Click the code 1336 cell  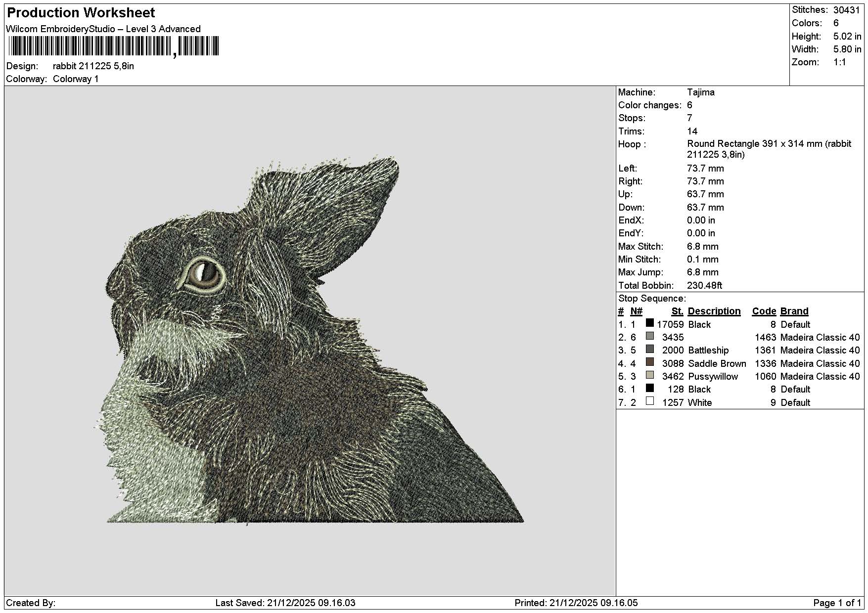(765, 364)
